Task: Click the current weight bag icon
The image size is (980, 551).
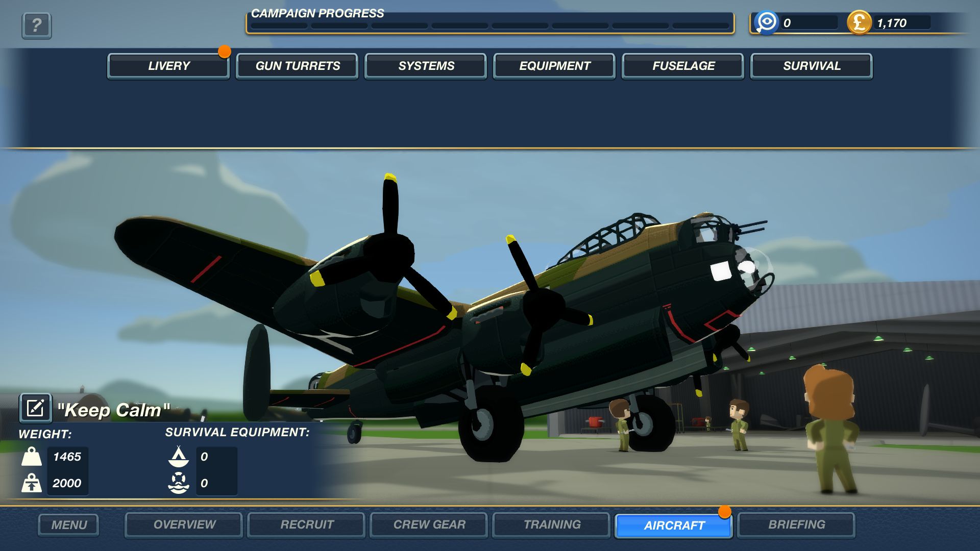Action: tap(32, 457)
